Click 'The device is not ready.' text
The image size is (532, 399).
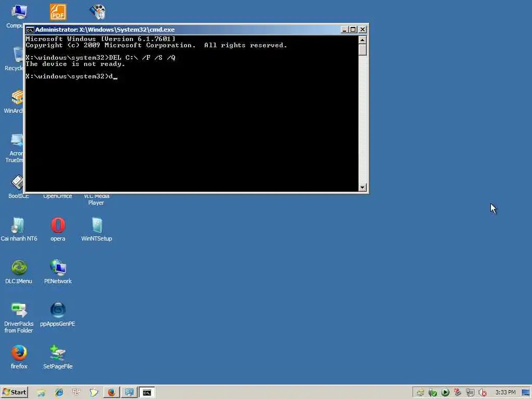click(x=75, y=64)
